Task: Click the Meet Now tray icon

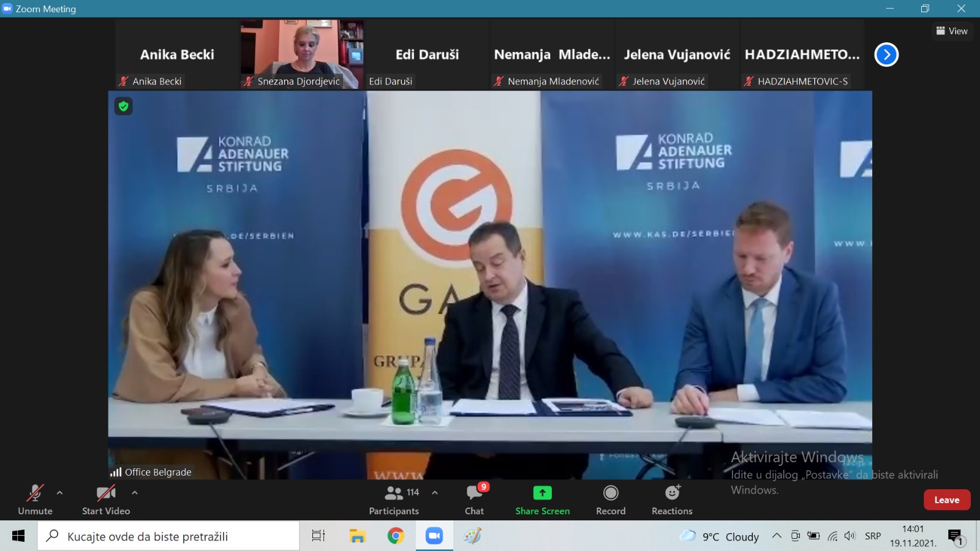Action: click(795, 536)
